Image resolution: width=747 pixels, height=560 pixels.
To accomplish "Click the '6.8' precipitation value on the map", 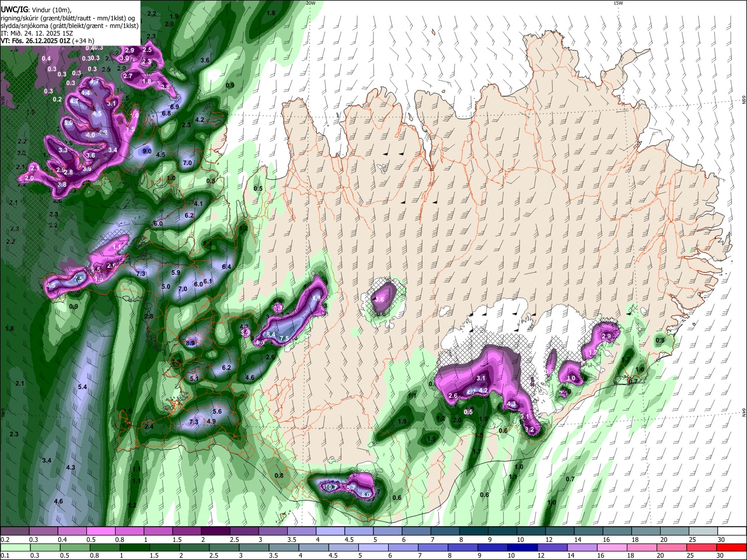I will [166, 114].
